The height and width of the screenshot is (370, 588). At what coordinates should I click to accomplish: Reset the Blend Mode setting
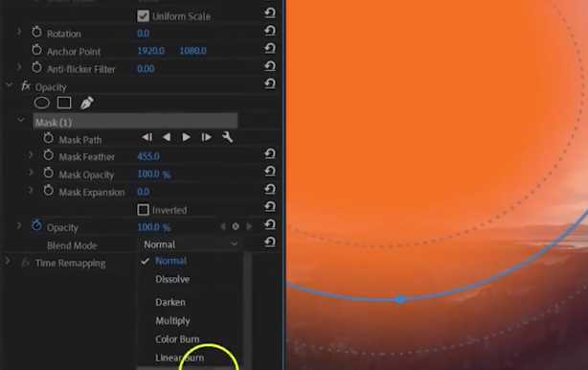[270, 243]
